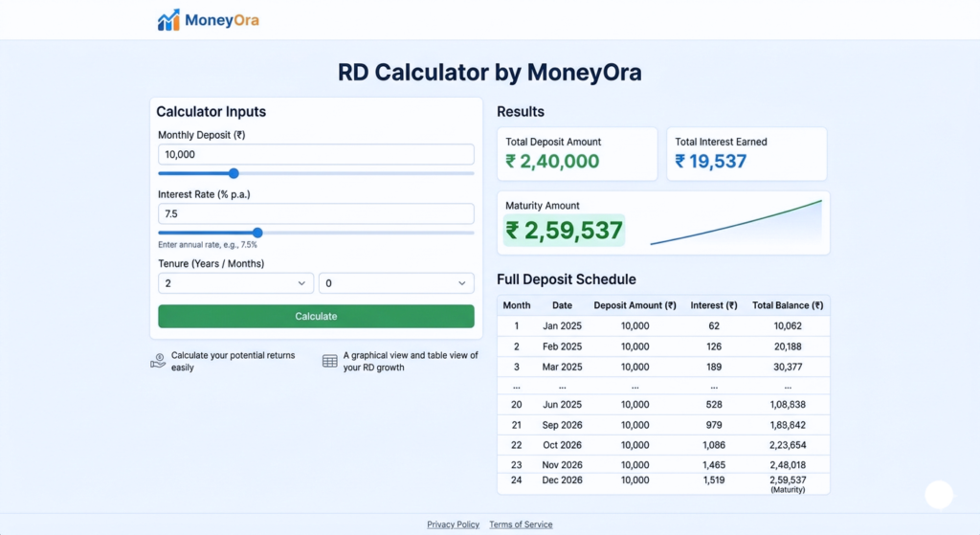This screenshot has height=535, width=980.
Task: Click the MoneyOra bar chart logo icon
Action: point(168,20)
